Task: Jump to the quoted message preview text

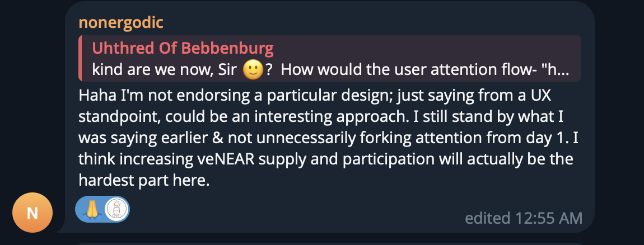Action: click(330, 70)
